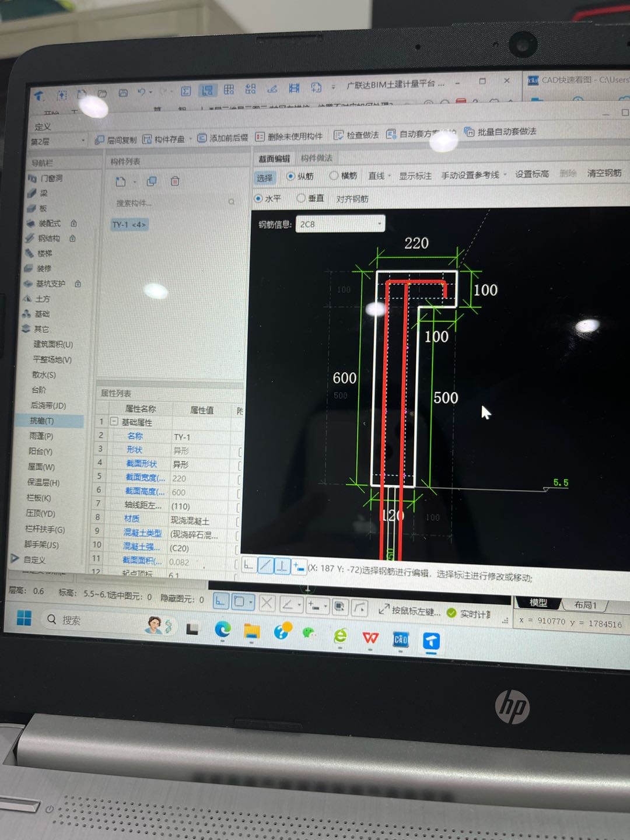
Task: Click the 搜索构件 search field
Action: (x=174, y=202)
